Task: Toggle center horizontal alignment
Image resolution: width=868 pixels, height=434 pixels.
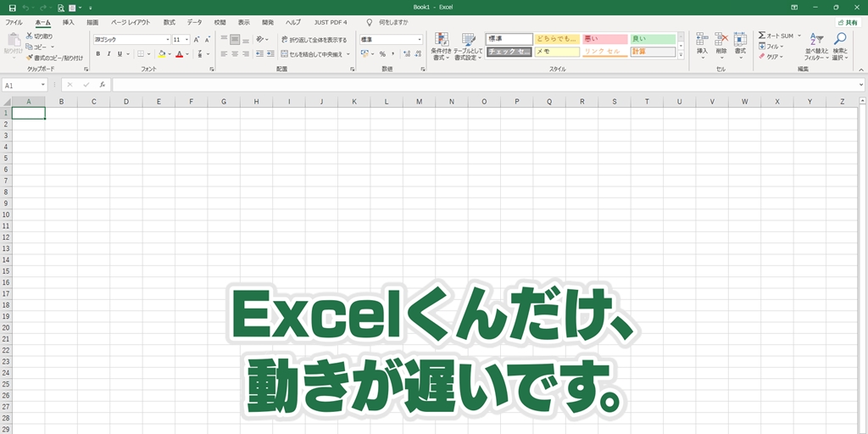Action: [x=235, y=53]
